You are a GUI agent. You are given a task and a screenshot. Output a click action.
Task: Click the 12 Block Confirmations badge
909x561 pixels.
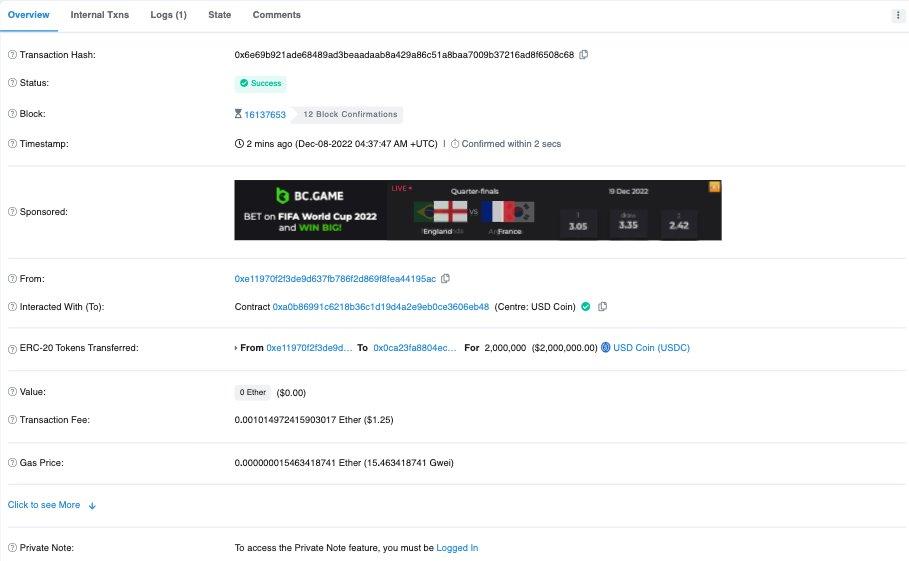(x=350, y=114)
